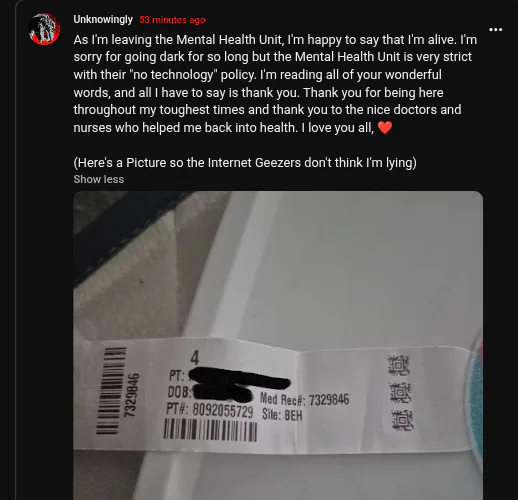This screenshot has height=500, width=518.
Task: Click the Unknowingly username link
Action: (103, 20)
